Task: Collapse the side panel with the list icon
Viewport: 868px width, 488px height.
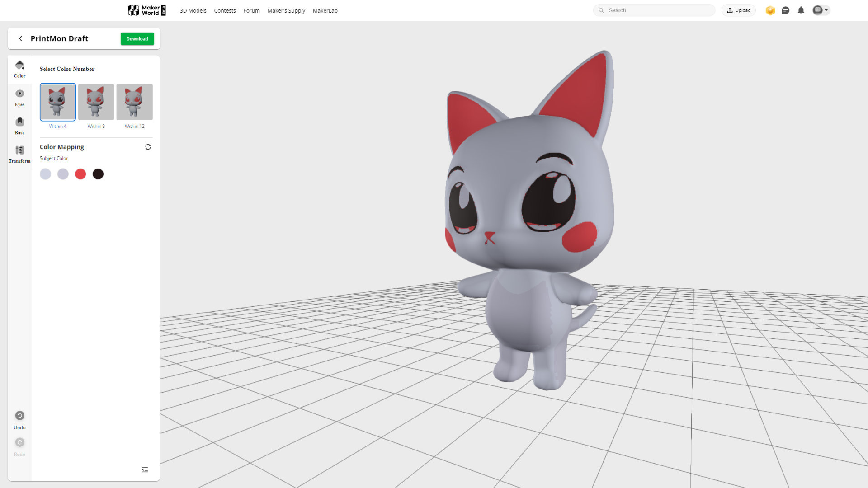Action: pyautogui.click(x=145, y=469)
